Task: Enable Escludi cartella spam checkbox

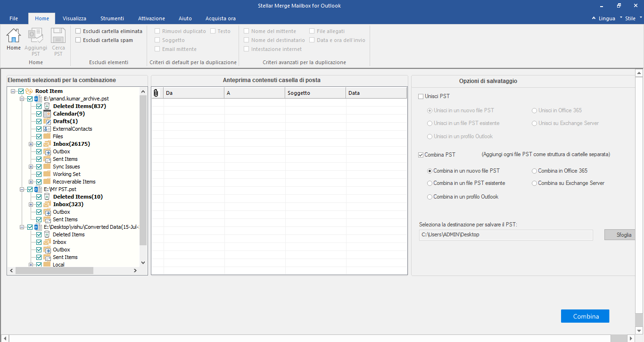Action: (x=78, y=40)
